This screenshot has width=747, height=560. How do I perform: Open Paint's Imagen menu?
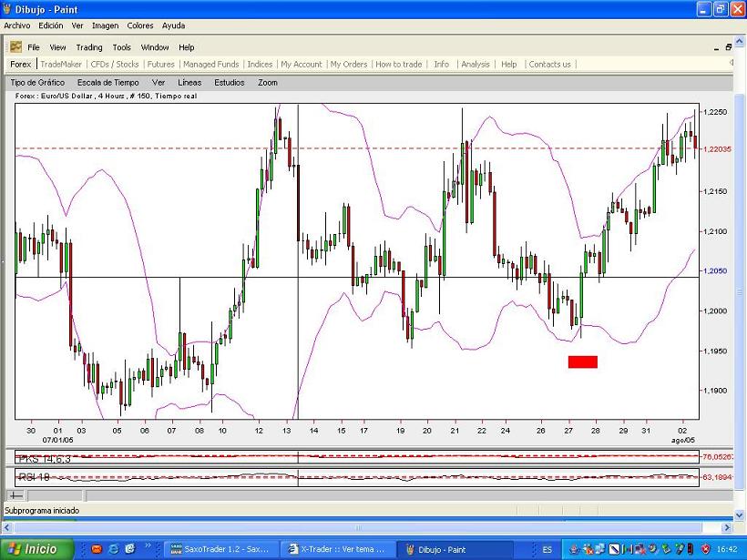(x=105, y=25)
